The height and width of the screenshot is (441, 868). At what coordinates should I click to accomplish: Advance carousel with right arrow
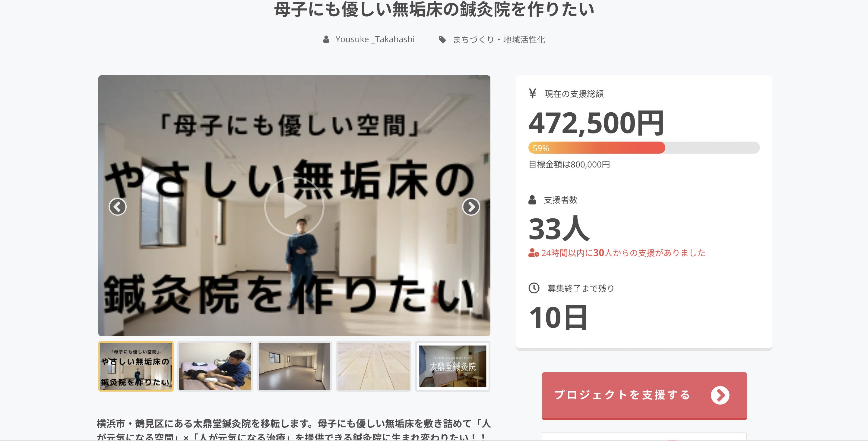[x=471, y=206]
